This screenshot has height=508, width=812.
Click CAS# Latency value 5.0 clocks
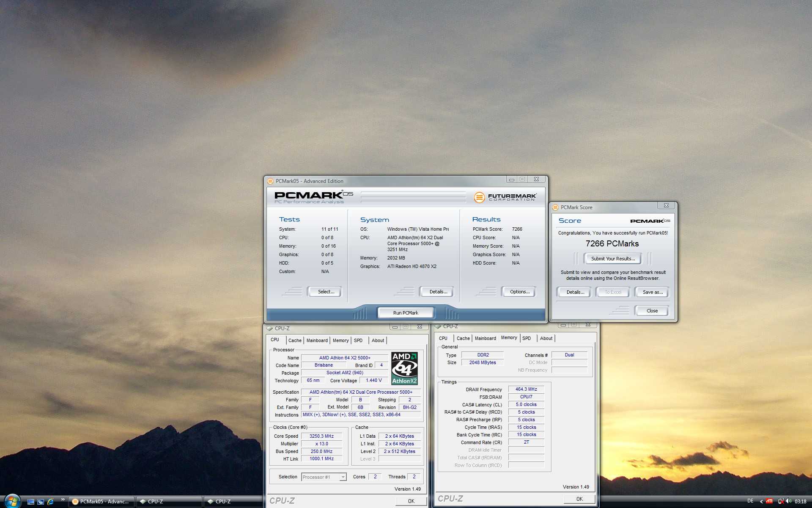tap(526, 404)
